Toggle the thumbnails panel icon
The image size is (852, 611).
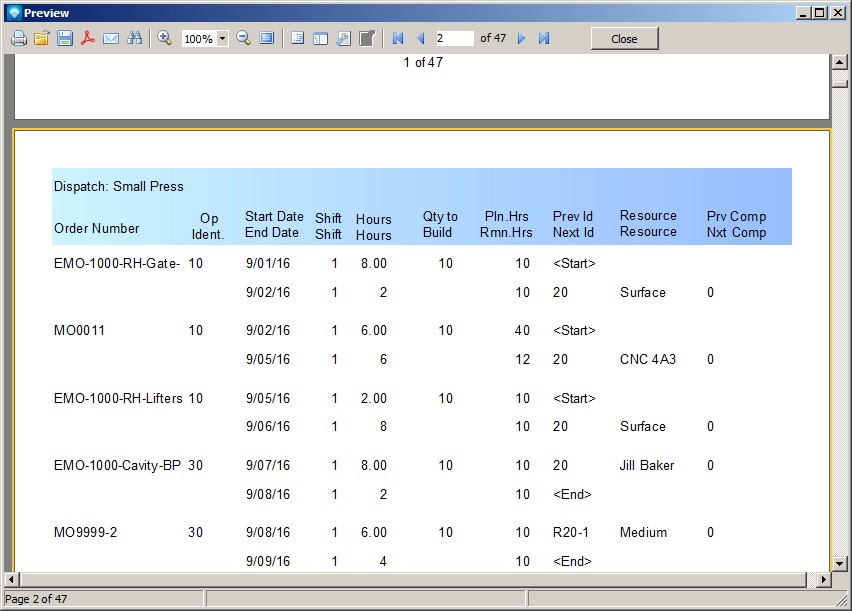[x=320, y=38]
